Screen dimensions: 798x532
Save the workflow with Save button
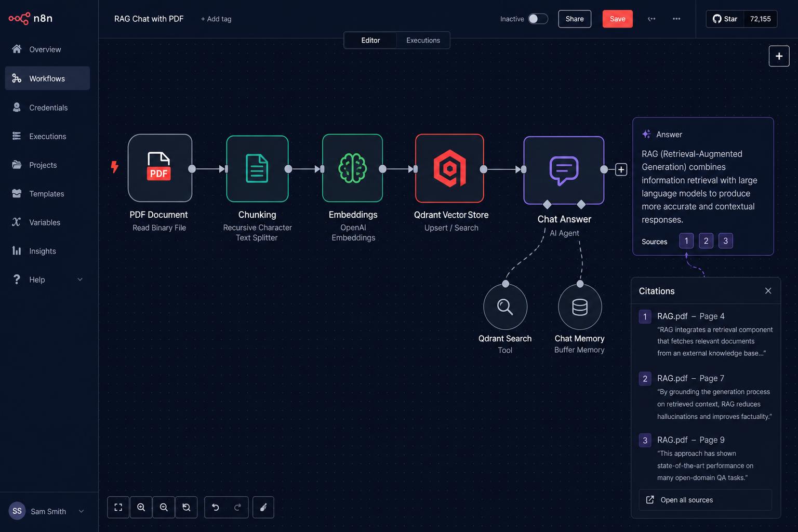pos(617,19)
